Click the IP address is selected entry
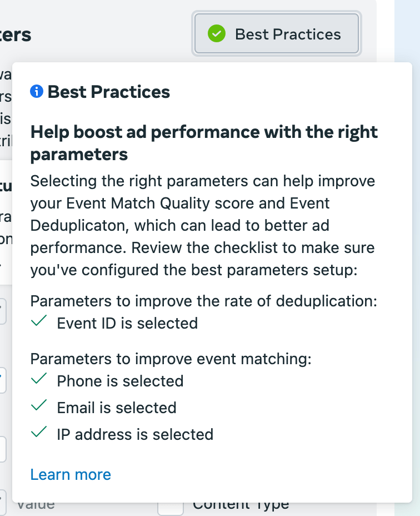This screenshot has width=420, height=516. (x=135, y=434)
